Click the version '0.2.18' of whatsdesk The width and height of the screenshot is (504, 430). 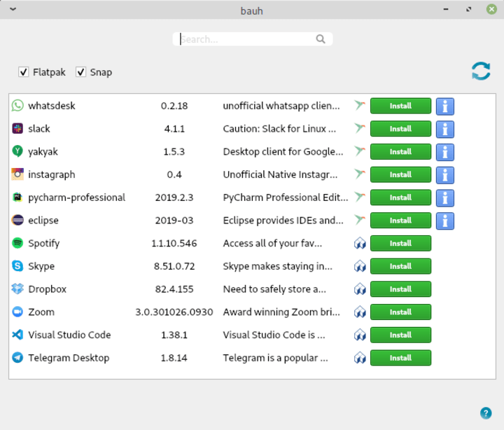coord(174,106)
